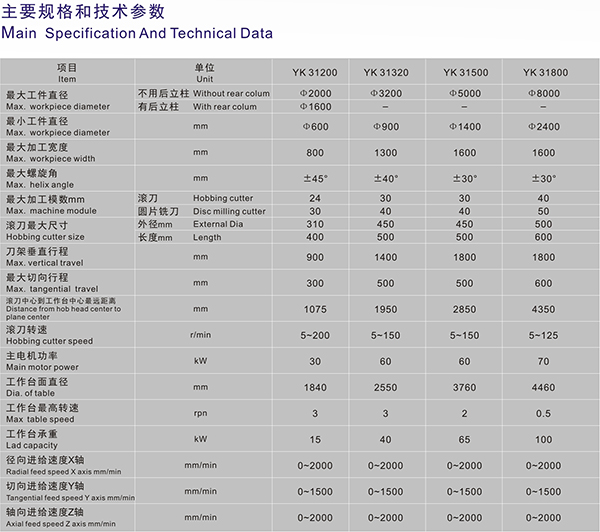Click 'Hobbing cutter speed' row label

tap(49, 341)
